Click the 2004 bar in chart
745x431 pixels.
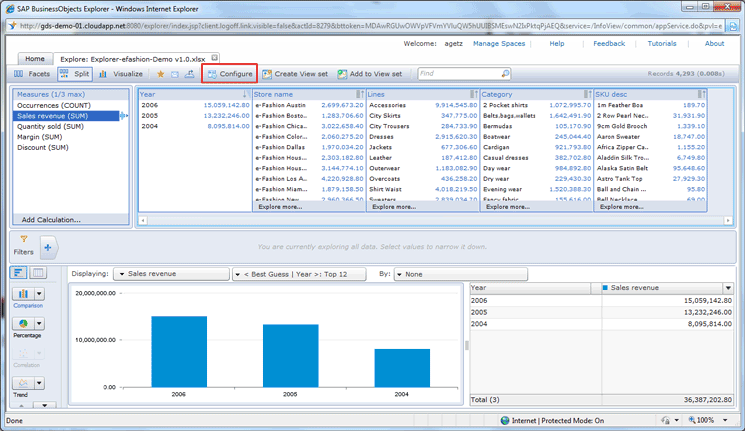pos(402,368)
